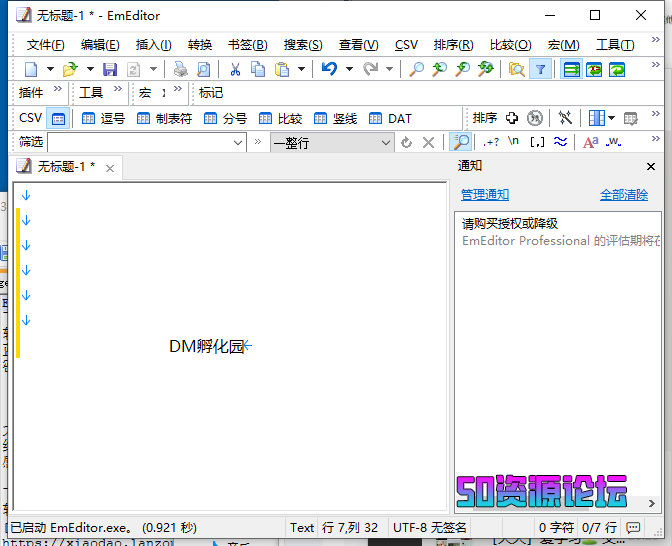Open the 文件(F) menu
672x546 pixels.
[45, 45]
